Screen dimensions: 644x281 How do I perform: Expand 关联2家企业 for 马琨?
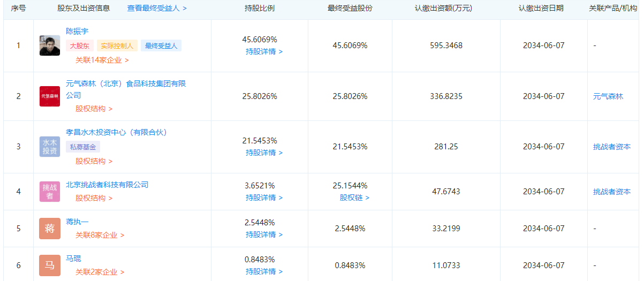click(100, 272)
